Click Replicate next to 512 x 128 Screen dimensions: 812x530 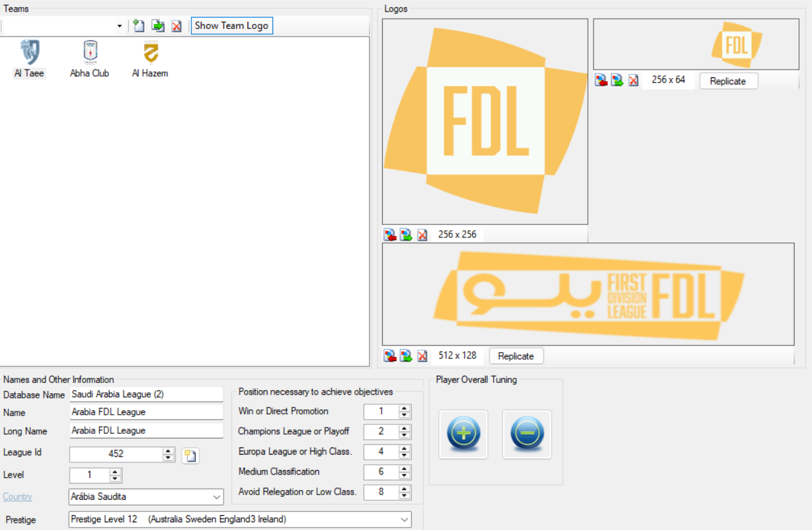[x=516, y=356]
